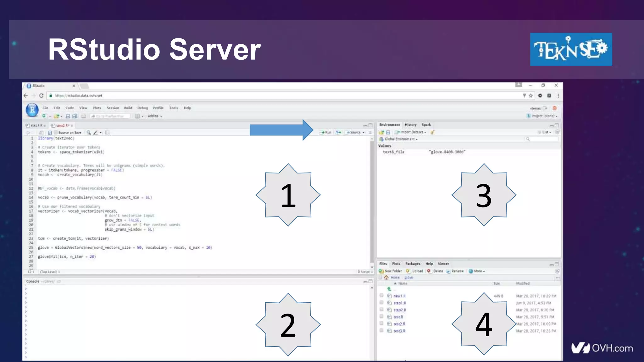Viewport: 644px width, 362px height.
Task: Check the box for step1.R
Action: [381, 303]
